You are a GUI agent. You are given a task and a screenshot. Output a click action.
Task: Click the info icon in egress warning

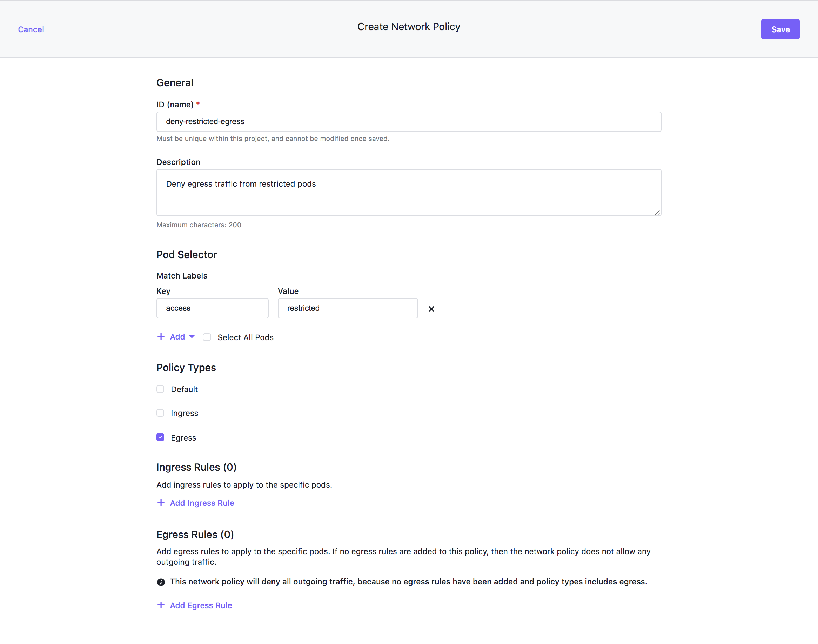(x=161, y=582)
